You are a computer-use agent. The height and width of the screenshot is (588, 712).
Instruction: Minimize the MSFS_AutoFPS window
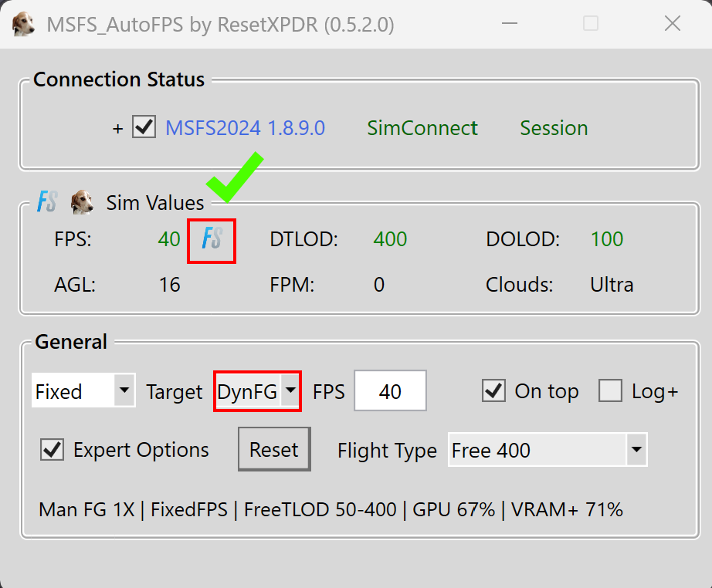pos(510,24)
